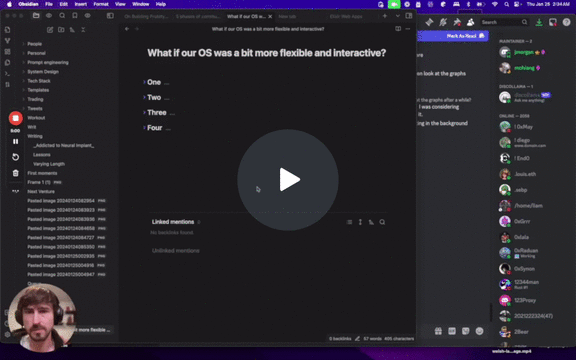Image resolution: width=576 pixels, height=360 pixels.
Task: Open the Next Venture note
Action: pyautogui.click(x=41, y=191)
